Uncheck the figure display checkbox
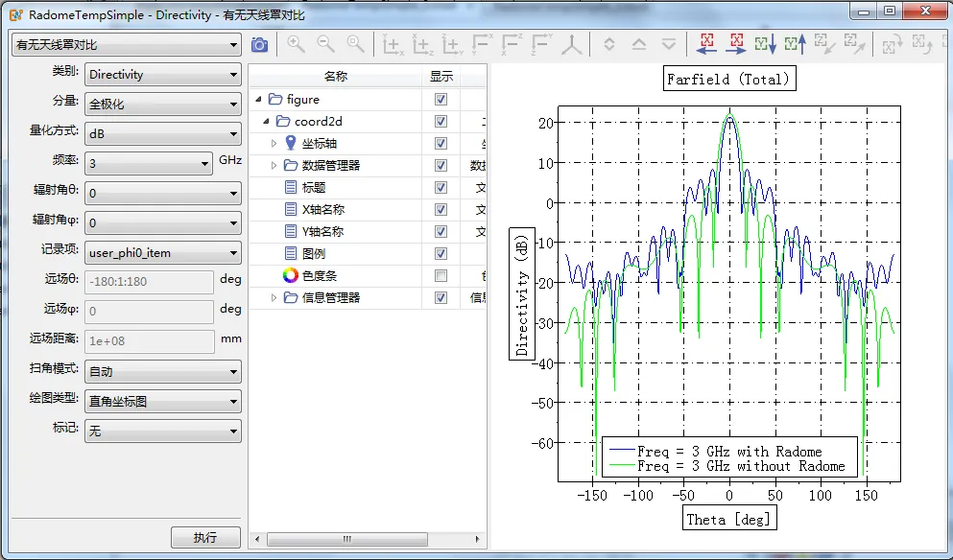The image size is (953, 560). (441, 99)
